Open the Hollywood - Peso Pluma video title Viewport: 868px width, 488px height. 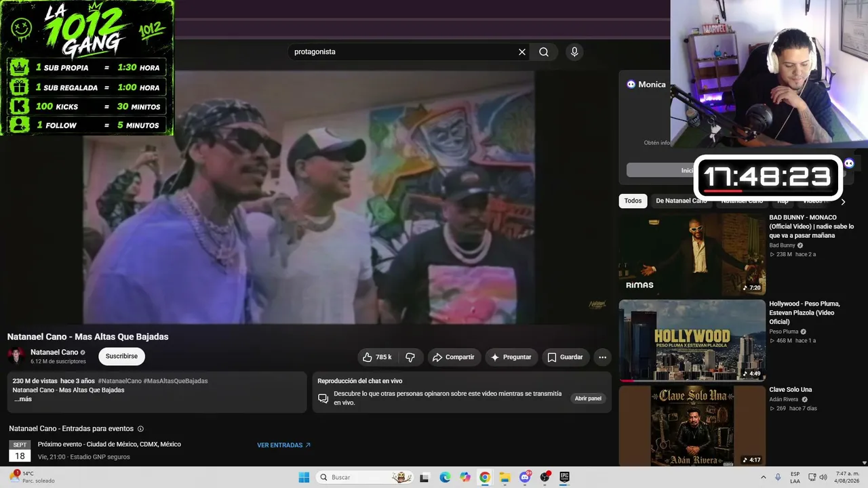click(x=805, y=312)
